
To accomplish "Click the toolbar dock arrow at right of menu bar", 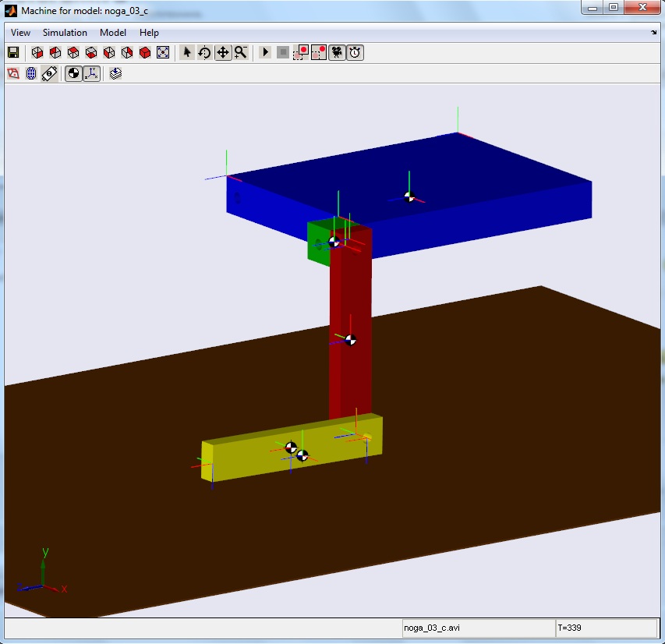I will pos(654,33).
